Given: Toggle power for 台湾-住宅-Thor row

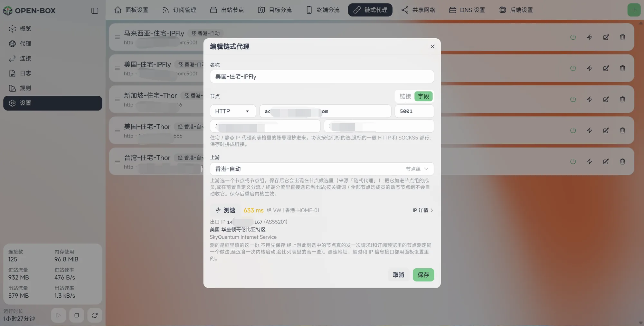Looking at the screenshot, I should [x=573, y=161].
